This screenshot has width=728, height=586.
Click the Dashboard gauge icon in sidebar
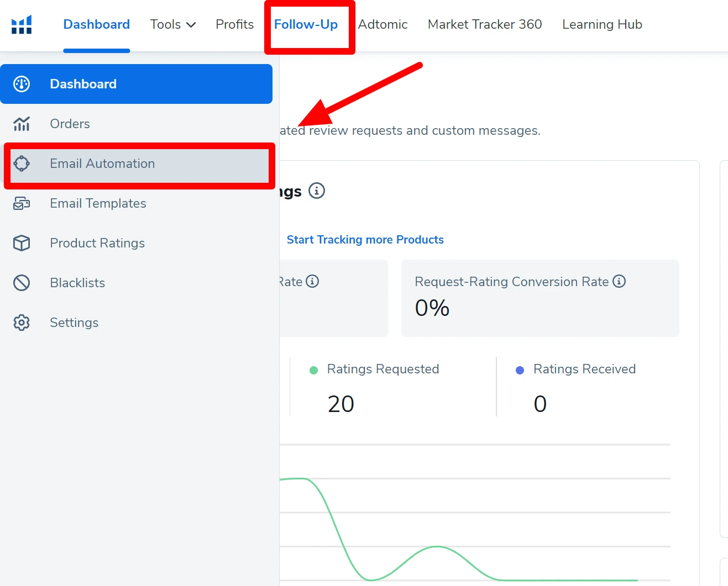[x=22, y=84]
